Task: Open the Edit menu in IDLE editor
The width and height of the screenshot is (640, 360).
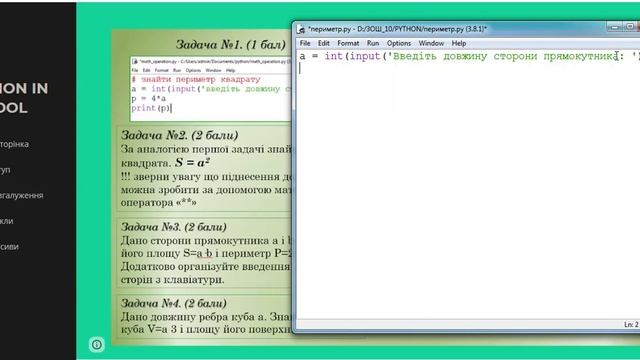Action: 324,43
